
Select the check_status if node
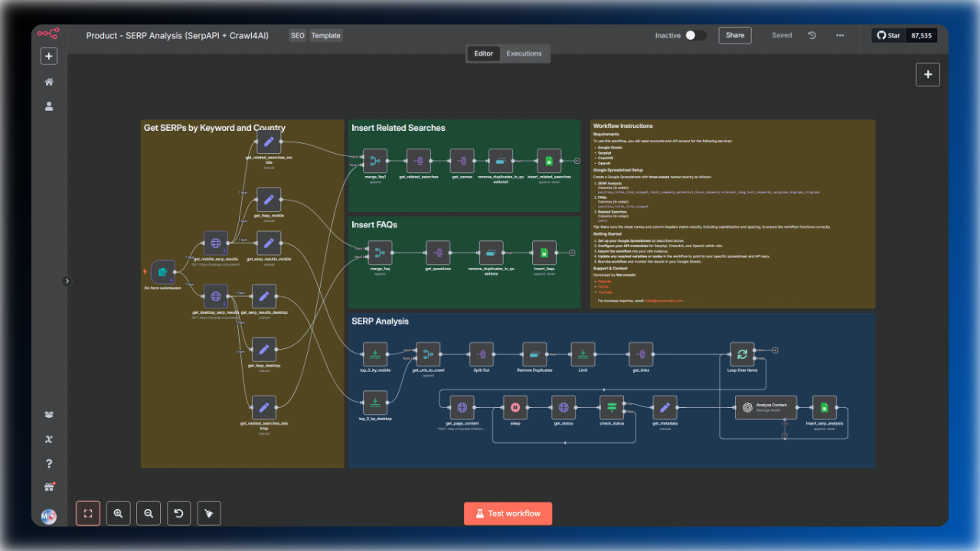[x=612, y=407]
